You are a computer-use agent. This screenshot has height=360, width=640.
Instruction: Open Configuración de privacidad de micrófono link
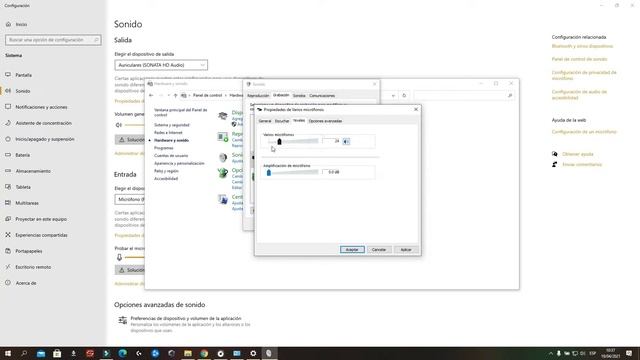pos(584,75)
